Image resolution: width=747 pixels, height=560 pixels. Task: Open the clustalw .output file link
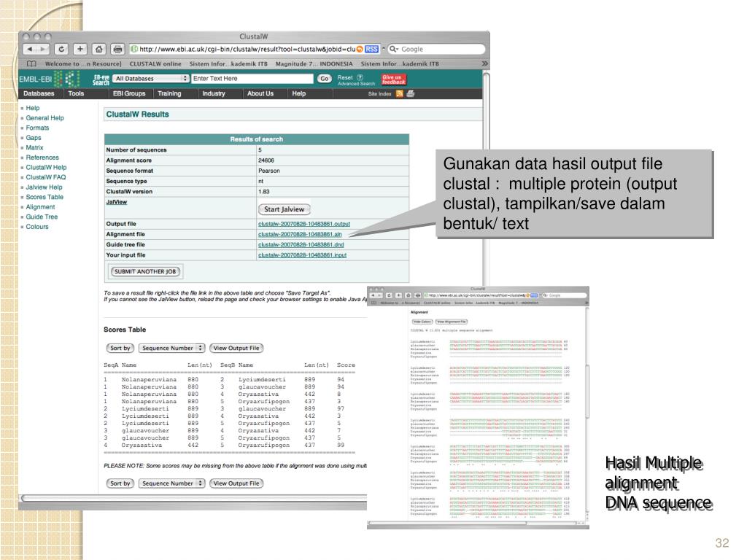point(304,224)
